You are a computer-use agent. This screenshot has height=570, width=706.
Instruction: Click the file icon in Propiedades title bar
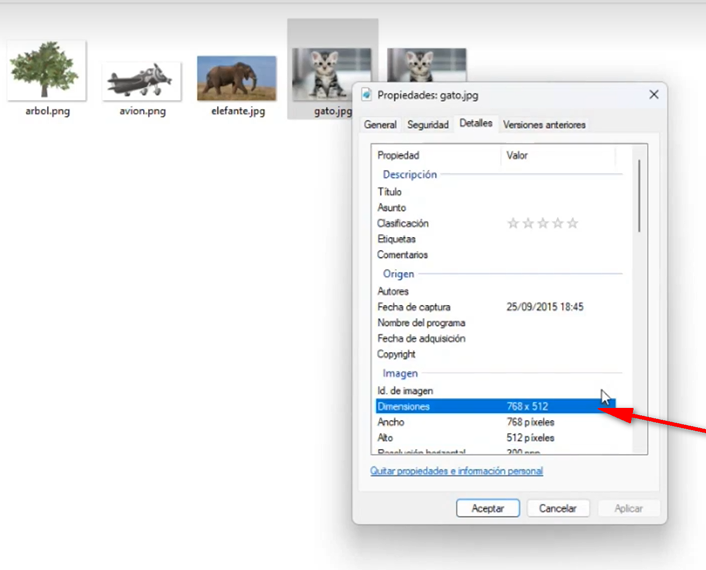[367, 95]
